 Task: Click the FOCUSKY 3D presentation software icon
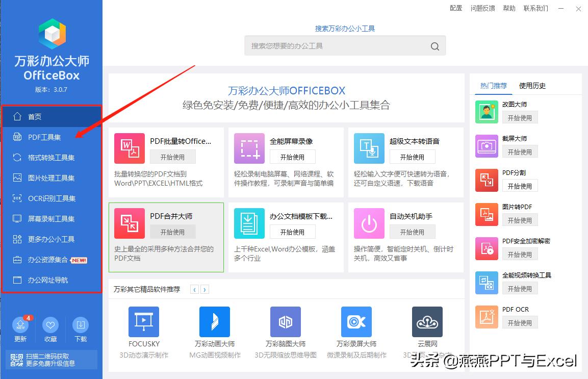click(143, 322)
